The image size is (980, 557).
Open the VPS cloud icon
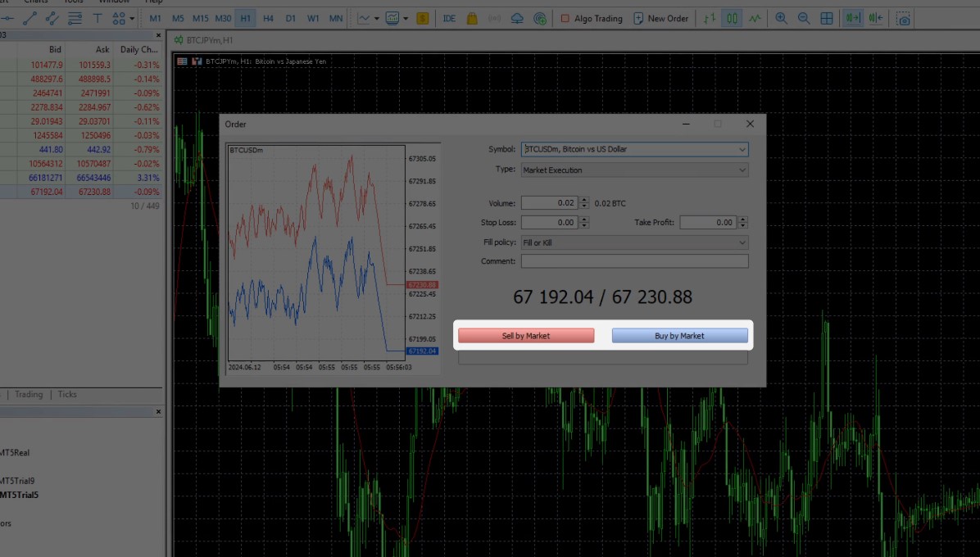pyautogui.click(x=517, y=19)
